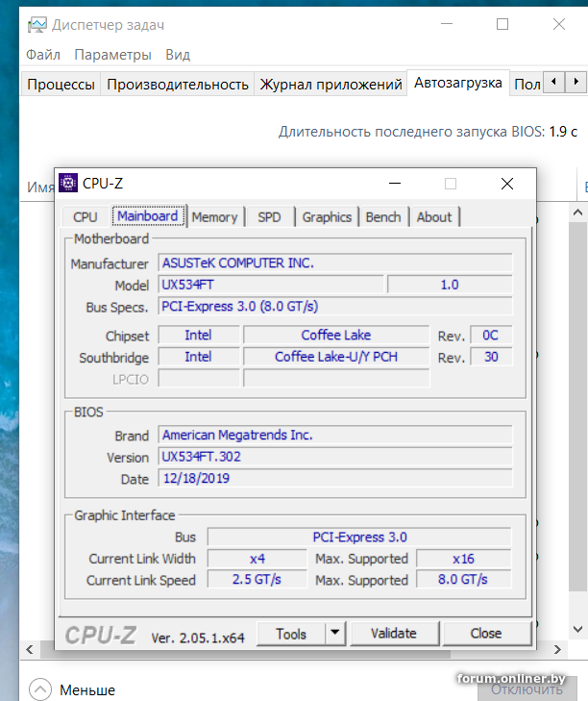Close the Task Manager window

(559, 24)
